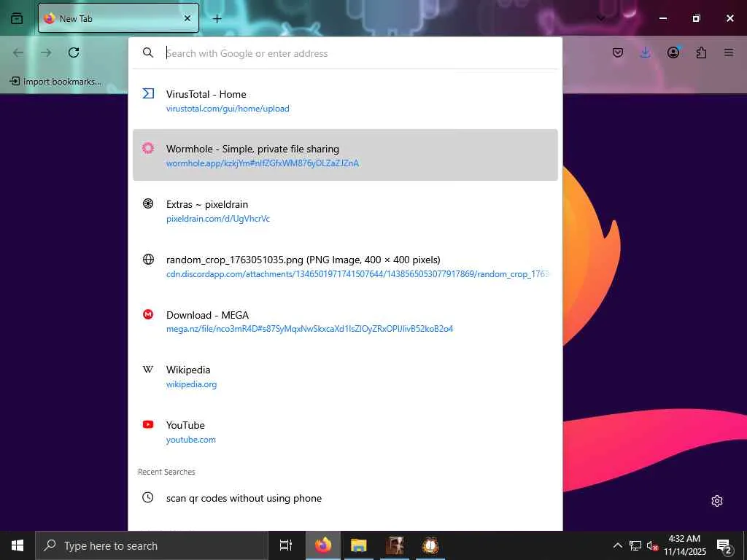Click the wikipedia.org URL
Viewport: 747px width, 560px height.
[x=192, y=384]
